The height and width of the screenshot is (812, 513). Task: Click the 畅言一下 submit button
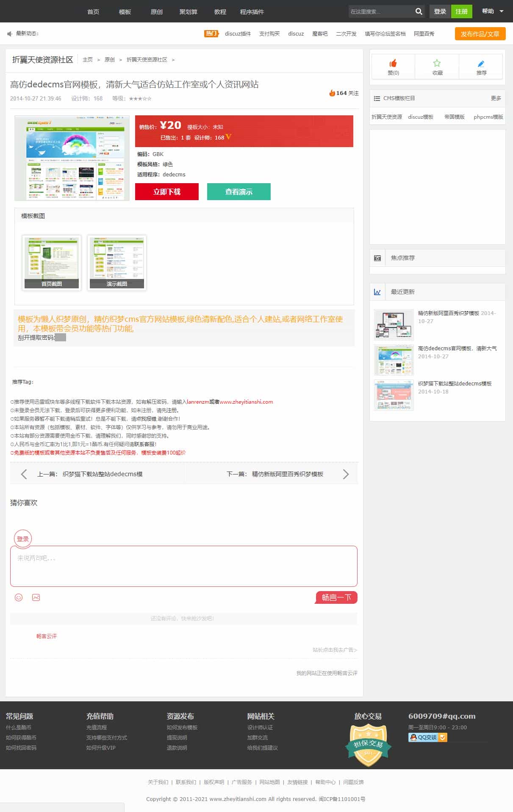(337, 597)
